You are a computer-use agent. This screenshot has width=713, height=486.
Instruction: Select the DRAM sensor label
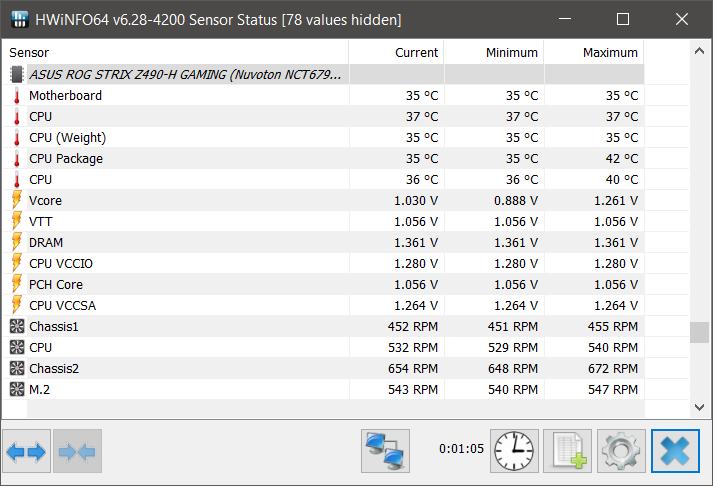point(46,242)
